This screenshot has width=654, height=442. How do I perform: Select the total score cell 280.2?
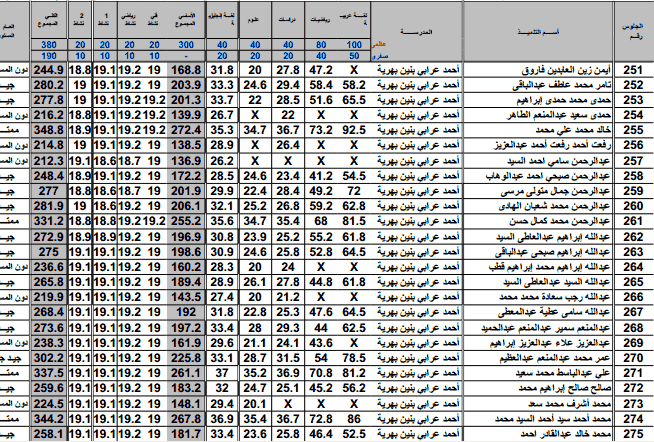49,85
